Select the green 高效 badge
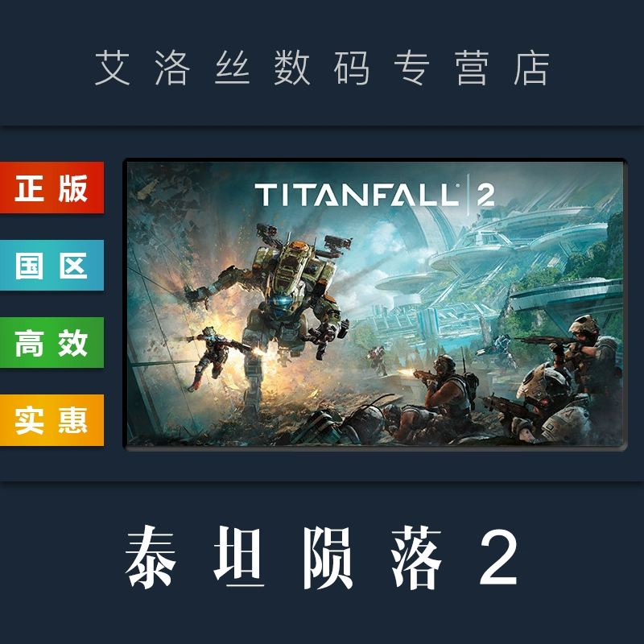The image size is (644, 644). [52, 343]
